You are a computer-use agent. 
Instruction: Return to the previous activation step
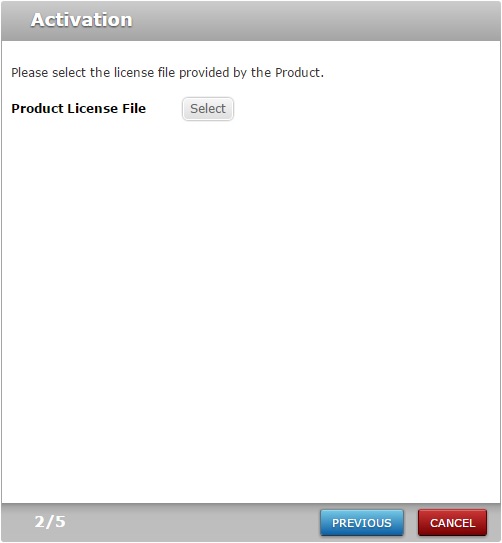[361, 523]
